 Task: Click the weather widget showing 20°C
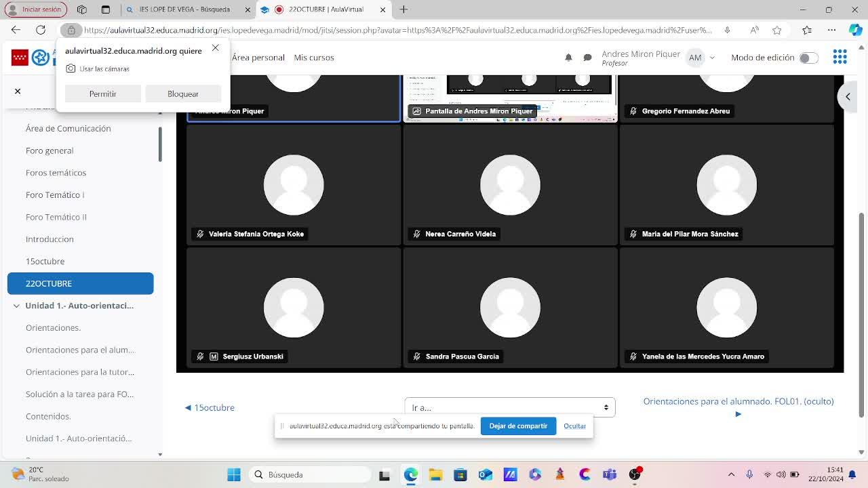pyautogui.click(x=41, y=474)
